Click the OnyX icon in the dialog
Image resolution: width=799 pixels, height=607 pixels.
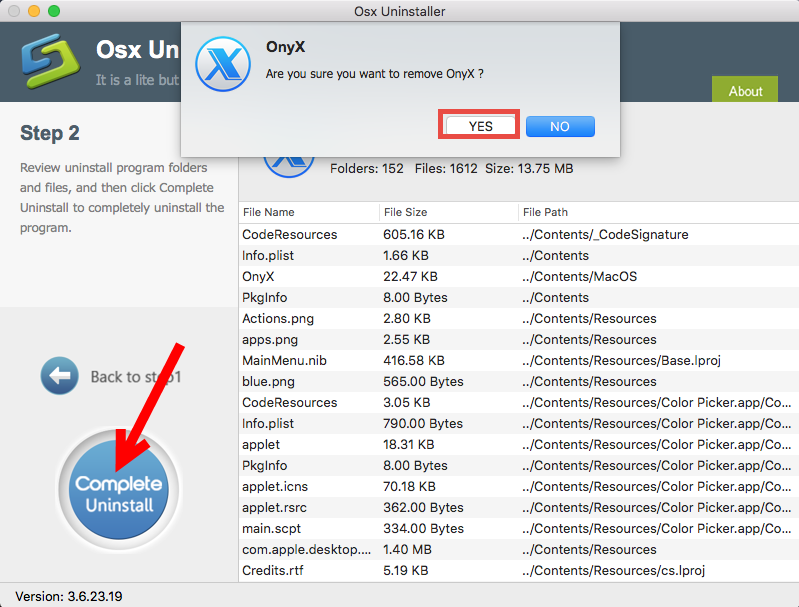[x=223, y=64]
